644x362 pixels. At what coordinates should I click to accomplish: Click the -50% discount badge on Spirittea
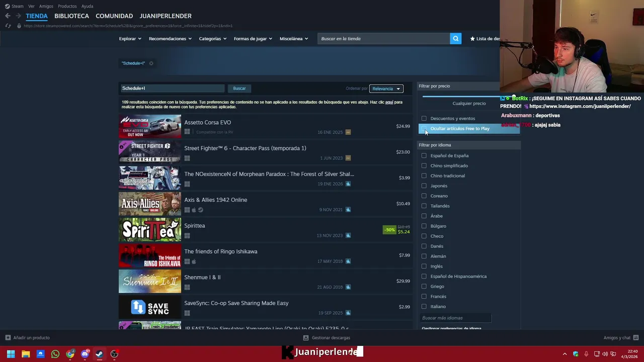coord(389,230)
